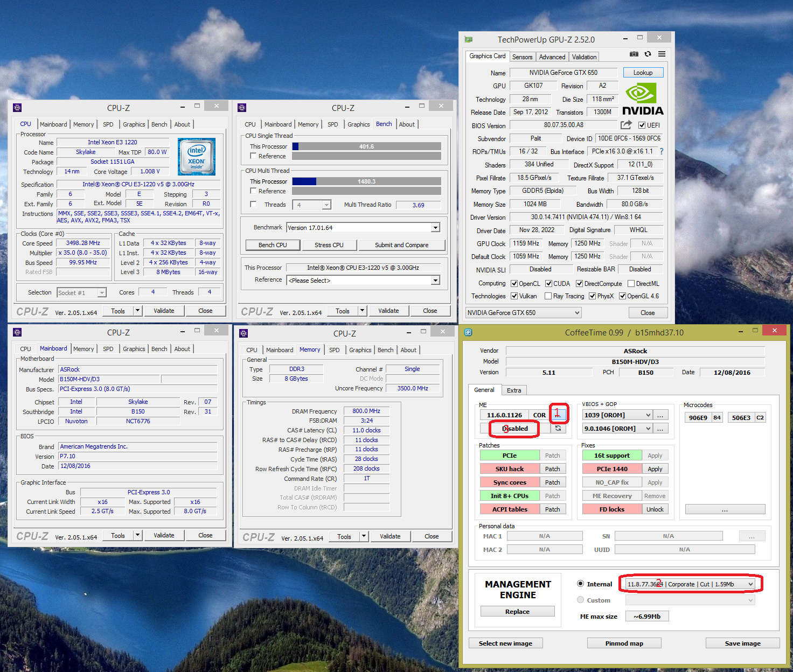Expand Tools arrow in CPU-Z Memory window
The image size is (793, 672).
364,536
